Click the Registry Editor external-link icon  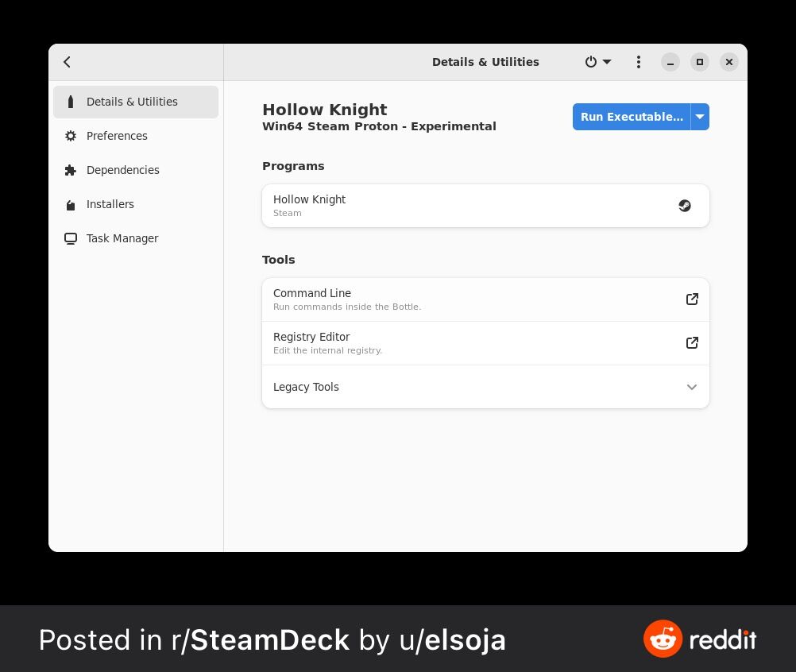click(692, 342)
